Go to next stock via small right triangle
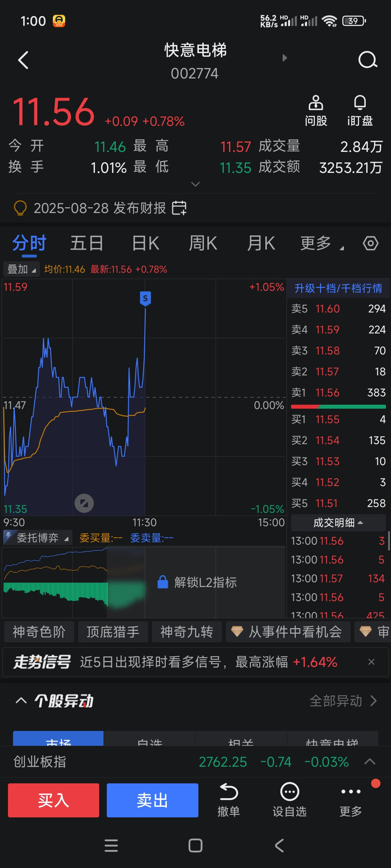The image size is (391, 868). [x=285, y=58]
